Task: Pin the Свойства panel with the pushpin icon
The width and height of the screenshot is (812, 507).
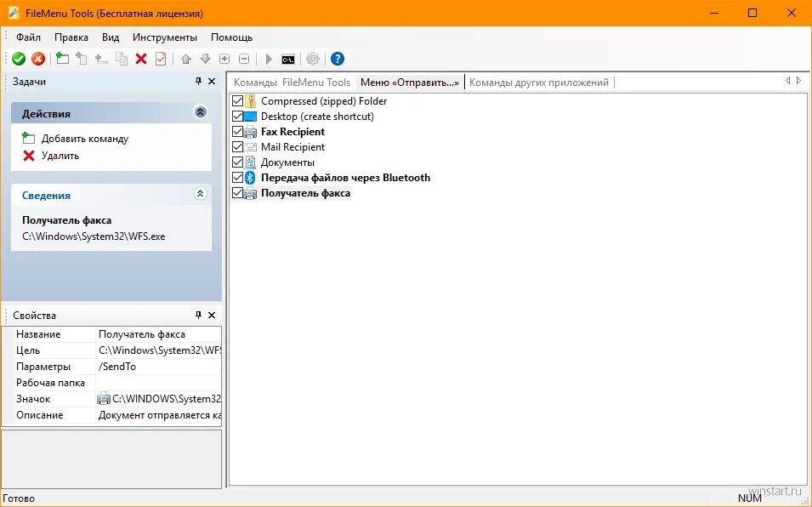Action: point(198,315)
